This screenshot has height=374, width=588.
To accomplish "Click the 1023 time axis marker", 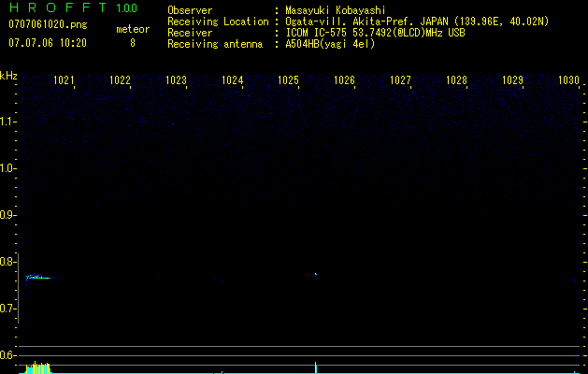I will (177, 80).
